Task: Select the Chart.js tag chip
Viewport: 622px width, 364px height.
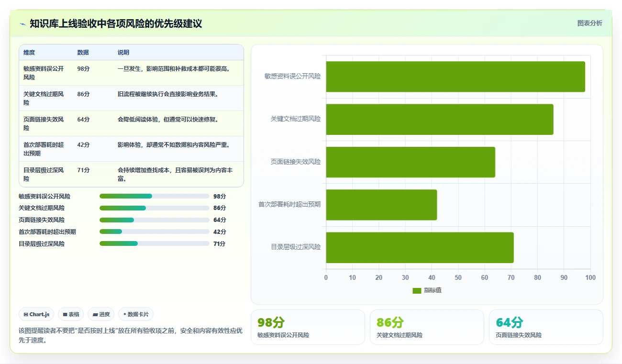Action: [37, 314]
